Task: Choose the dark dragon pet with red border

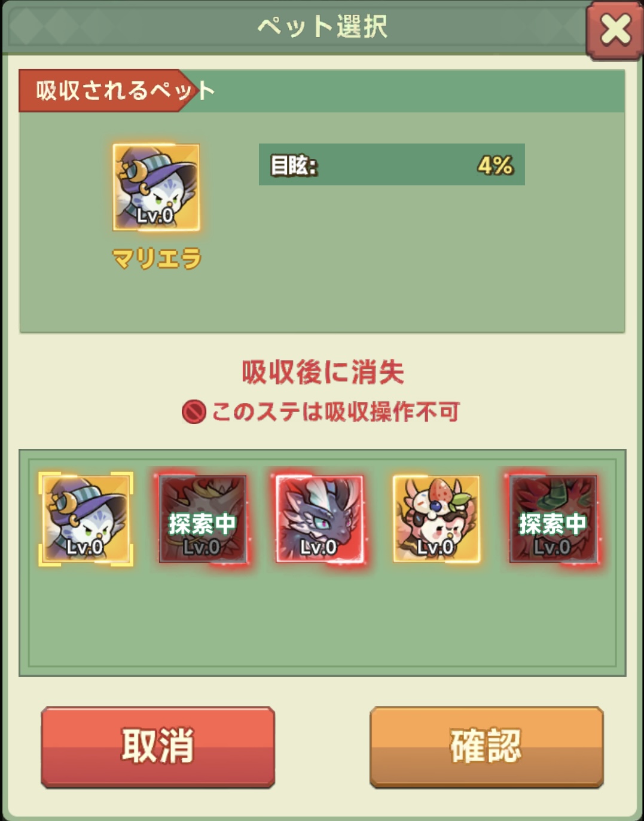Action: click(319, 518)
